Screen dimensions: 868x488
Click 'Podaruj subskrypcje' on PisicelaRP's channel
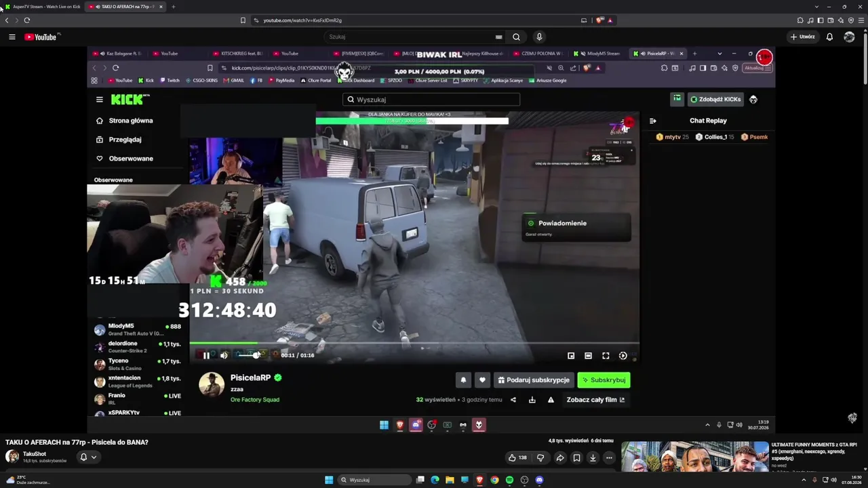533,380
